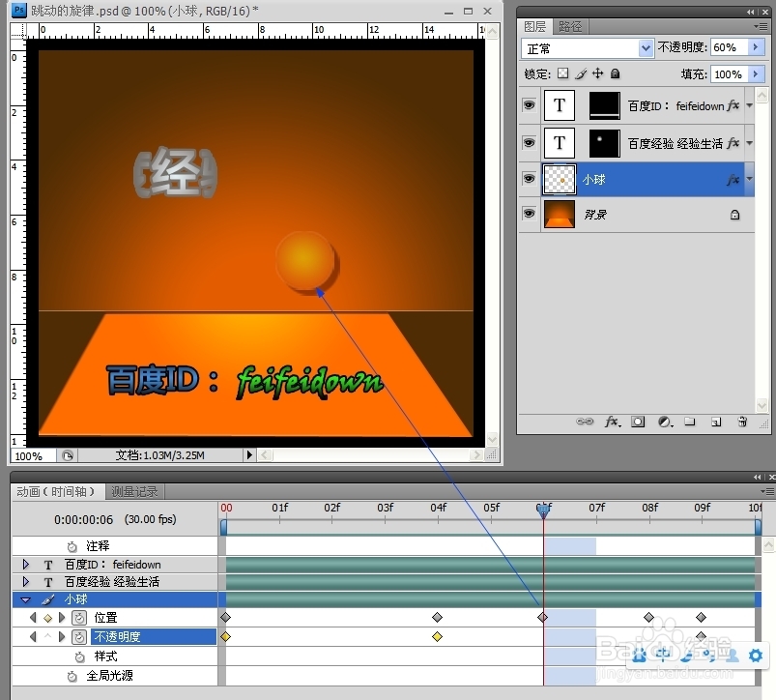Viewport: 776px width, 700px height.
Task: Toggle stopwatch for 位置 property
Action: tap(79, 617)
